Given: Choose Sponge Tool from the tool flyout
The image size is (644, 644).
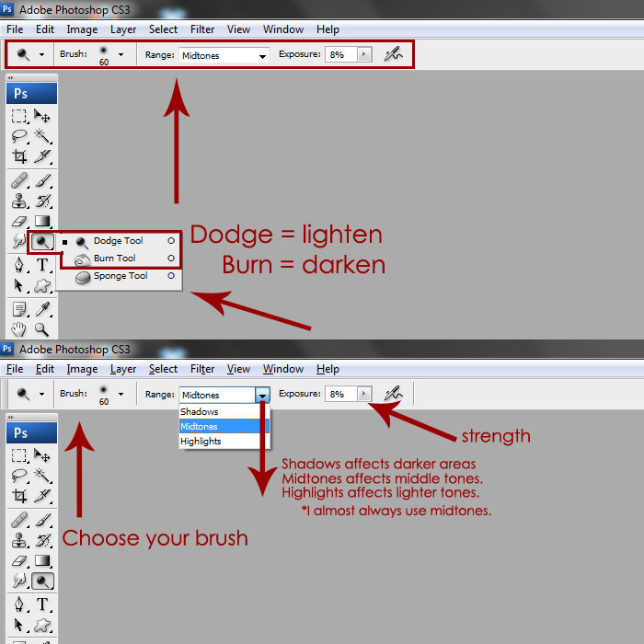Looking at the screenshot, I should click(119, 276).
